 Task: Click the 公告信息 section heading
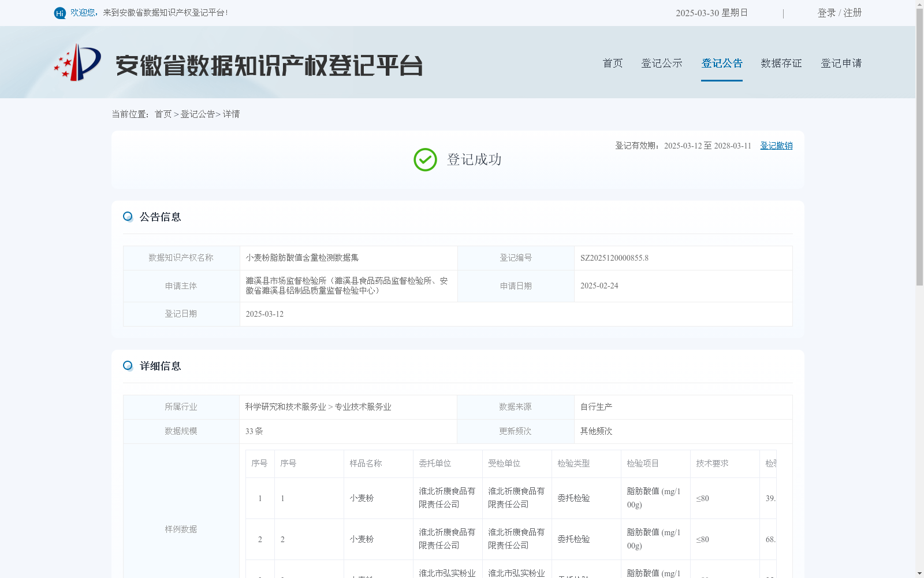click(x=161, y=217)
